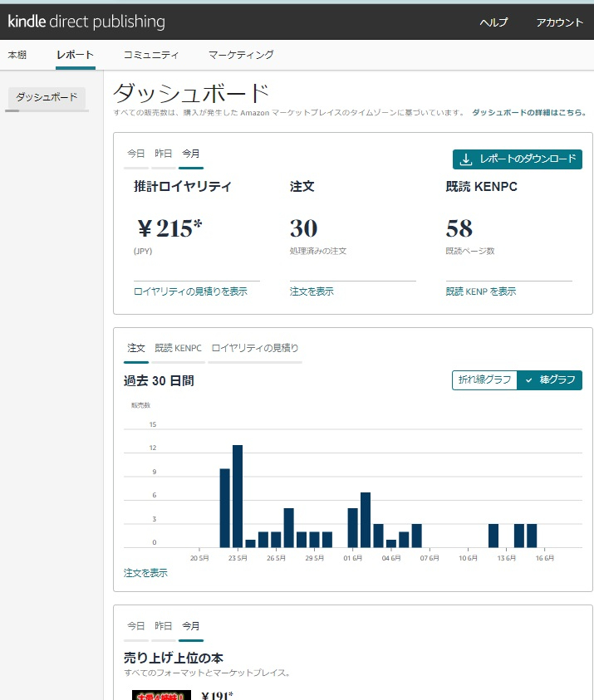The height and width of the screenshot is (700, 594).
Task: Open the アカウント menu in the header
Action: [x=559, y=22]
